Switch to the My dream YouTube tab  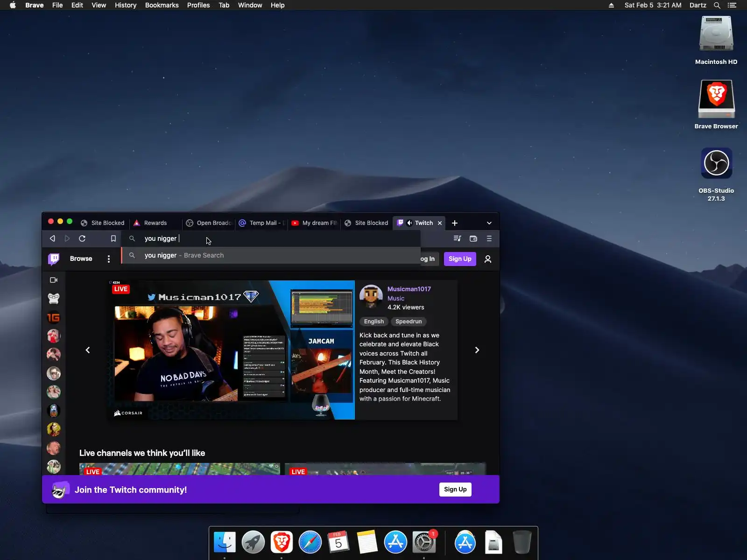314,223
